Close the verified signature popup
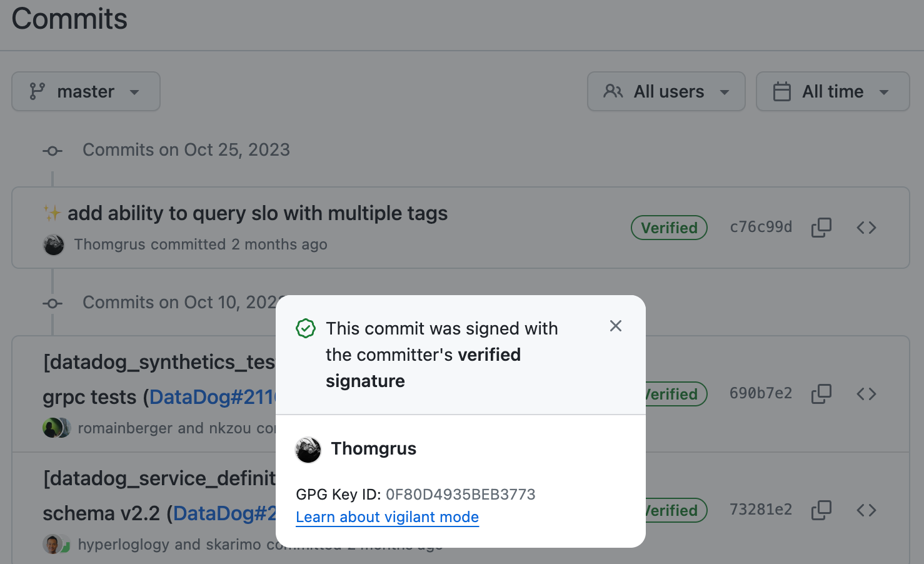Screen dimensions: 924x564 (615, 326)
